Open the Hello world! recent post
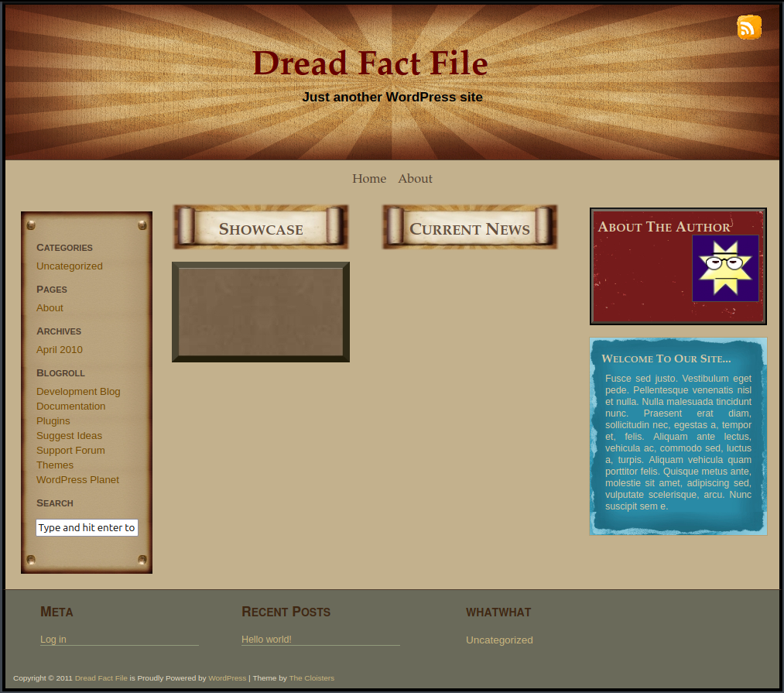 pyautogui.click(x=266, y=640)
